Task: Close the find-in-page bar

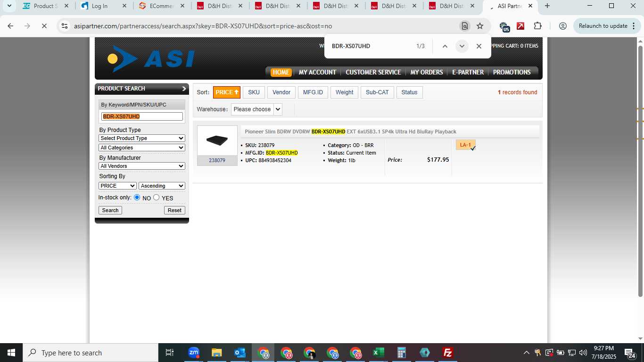Action: click(x=479, y=46)
